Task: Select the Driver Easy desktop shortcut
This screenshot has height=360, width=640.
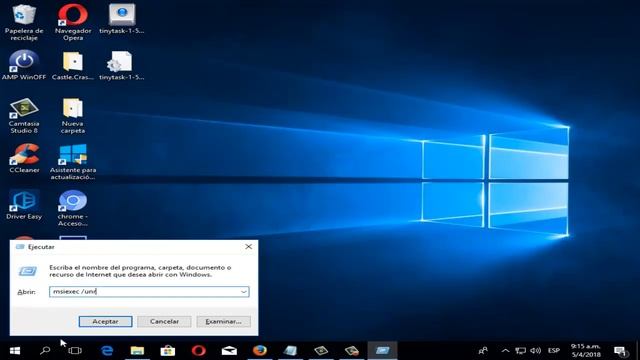Action: [x=24, y=205]
